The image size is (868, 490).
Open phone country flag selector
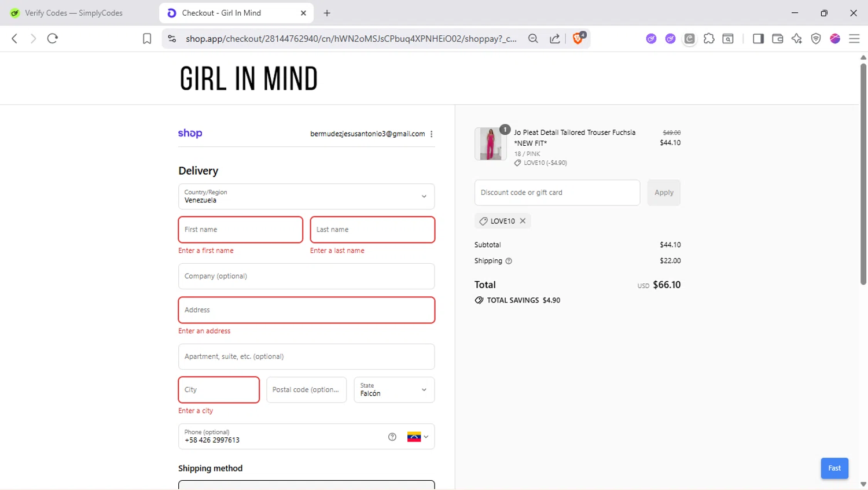click(x=418, y=437)
